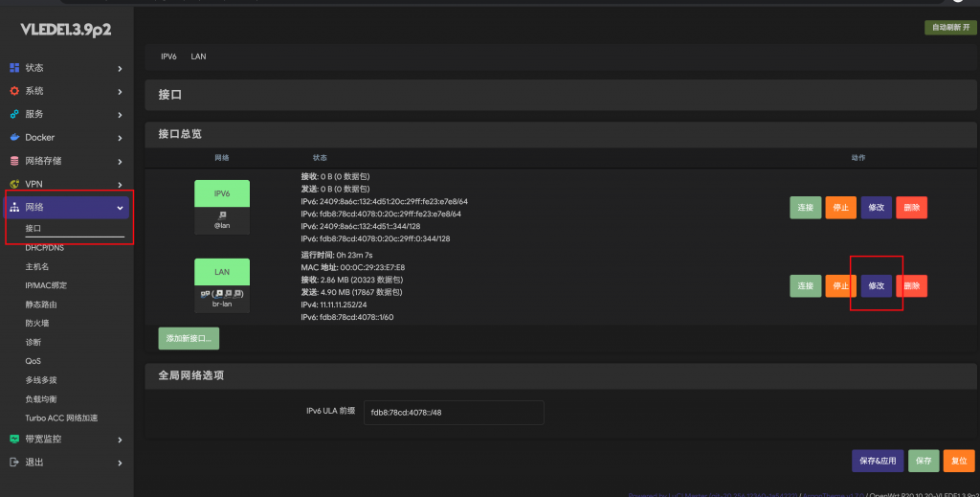The width and height of the screenshot is (980, 497).
Task: Click 停止 button for LAN interface
Action: (840, 285)
